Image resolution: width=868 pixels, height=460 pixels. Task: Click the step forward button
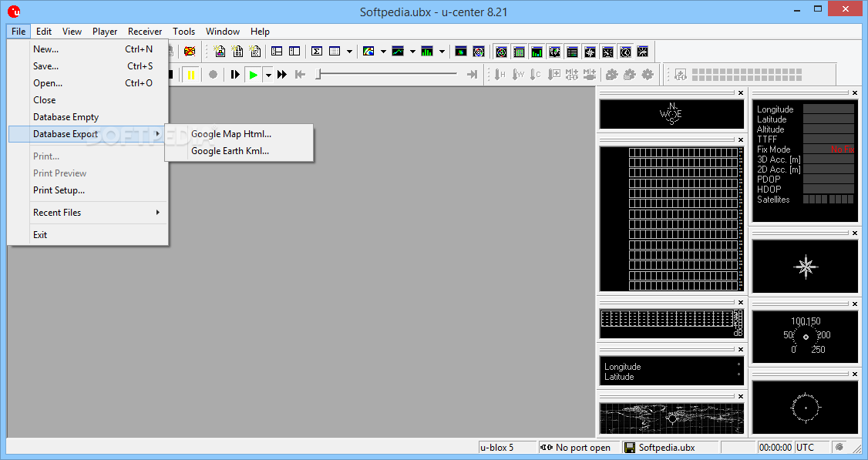235,74
